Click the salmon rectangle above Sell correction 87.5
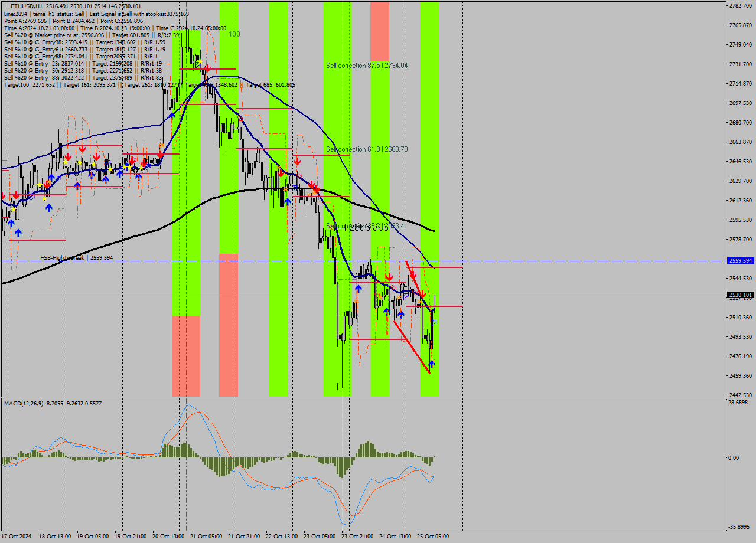 click(380, 31)
